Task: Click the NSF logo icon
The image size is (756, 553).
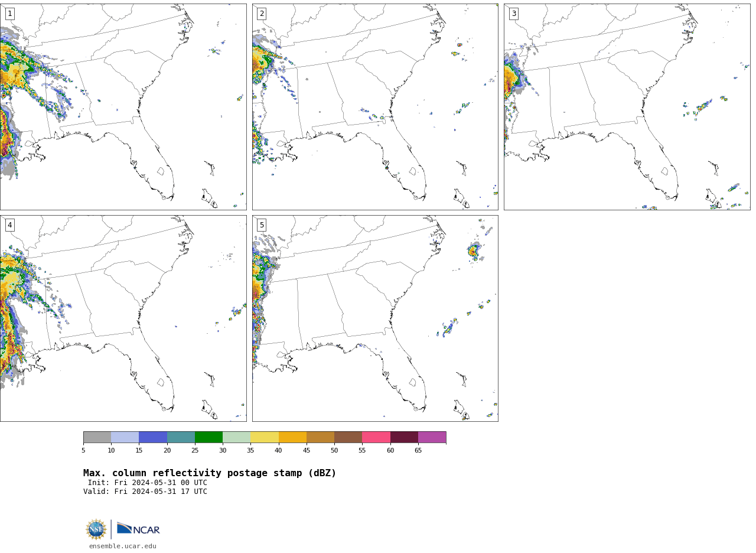Action: click(x=96, y=529)
